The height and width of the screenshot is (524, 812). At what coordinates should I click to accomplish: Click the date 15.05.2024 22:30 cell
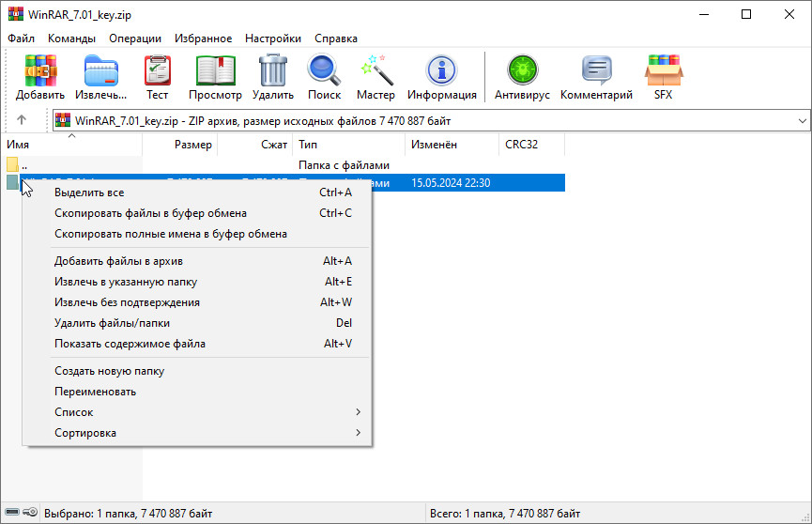tap(451, 183)
